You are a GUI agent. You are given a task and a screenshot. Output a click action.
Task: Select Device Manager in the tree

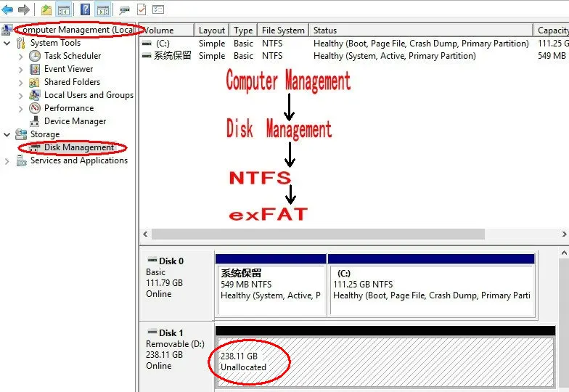(x=75, y=121)
